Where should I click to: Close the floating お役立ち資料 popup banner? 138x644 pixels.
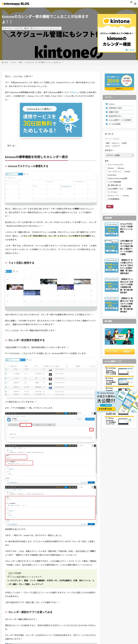136,392
